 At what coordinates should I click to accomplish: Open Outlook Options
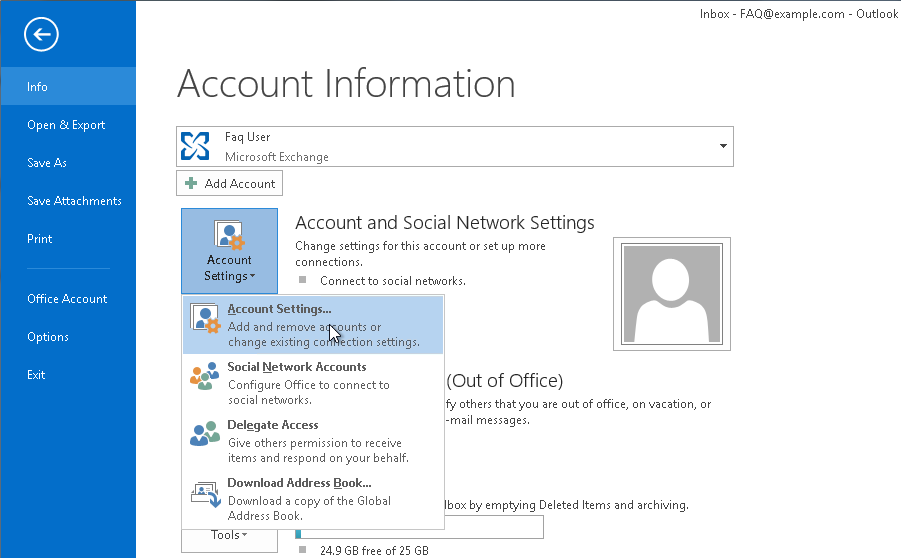tap(68, 337)
